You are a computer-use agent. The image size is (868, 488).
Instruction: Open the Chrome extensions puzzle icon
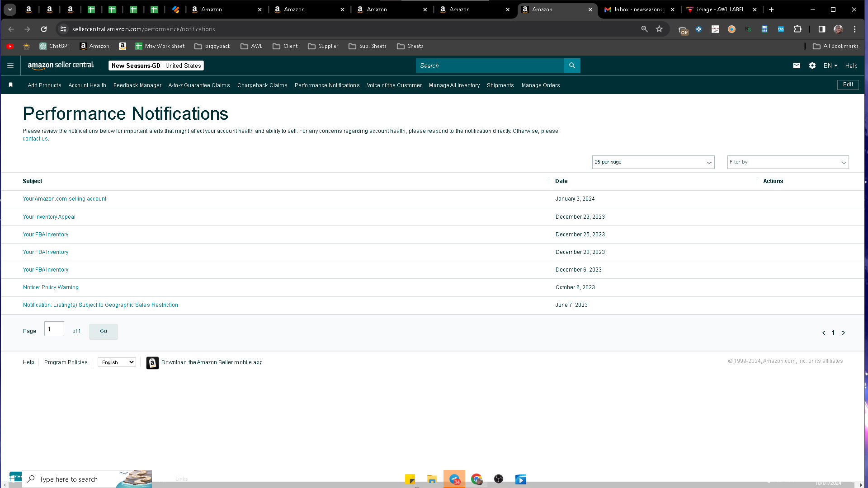[797, 29]
